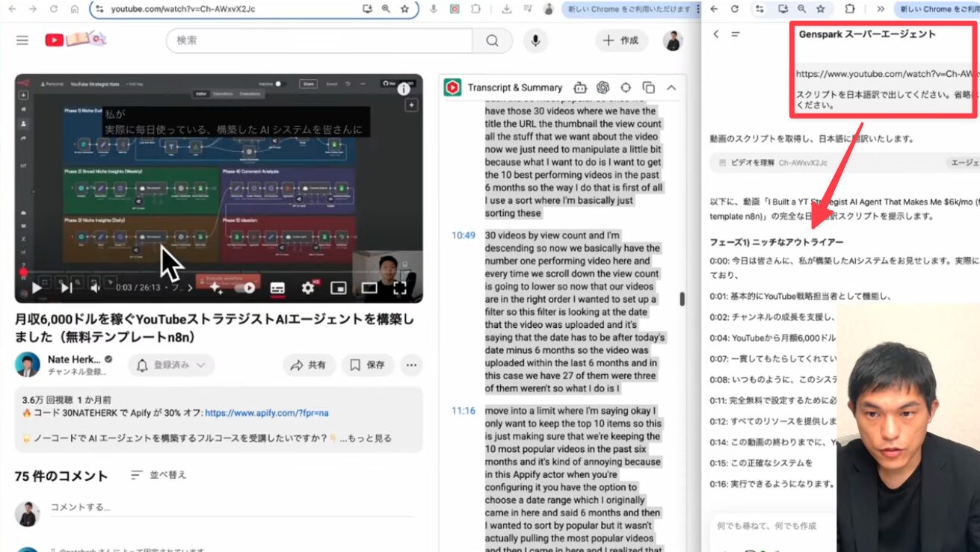Enable miniplayer from the video controls
980x552 pixels.
(339, 288)
